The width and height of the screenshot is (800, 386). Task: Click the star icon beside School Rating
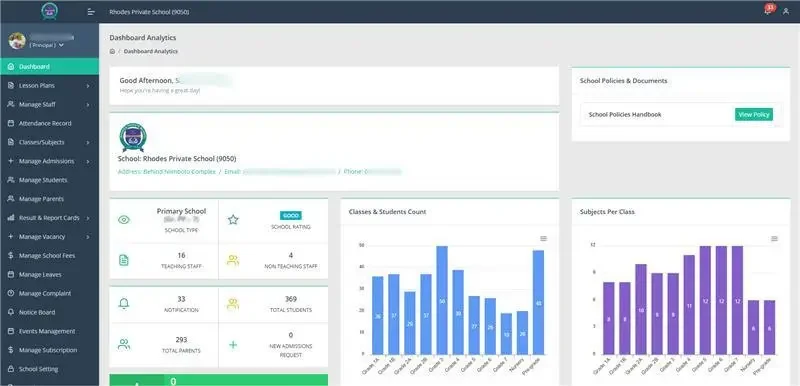(x=233, y=220)
